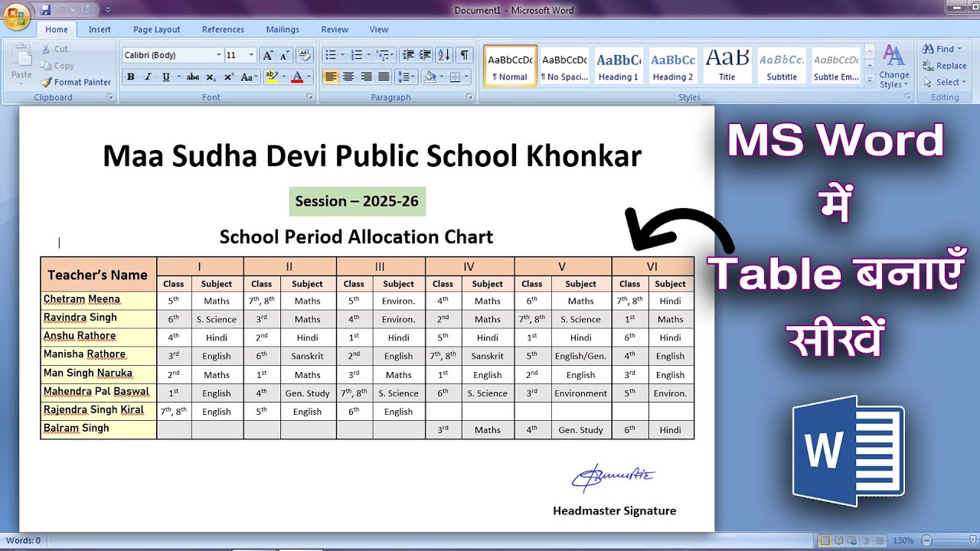Switch to Full Screen Reading view

coord(838,540)
